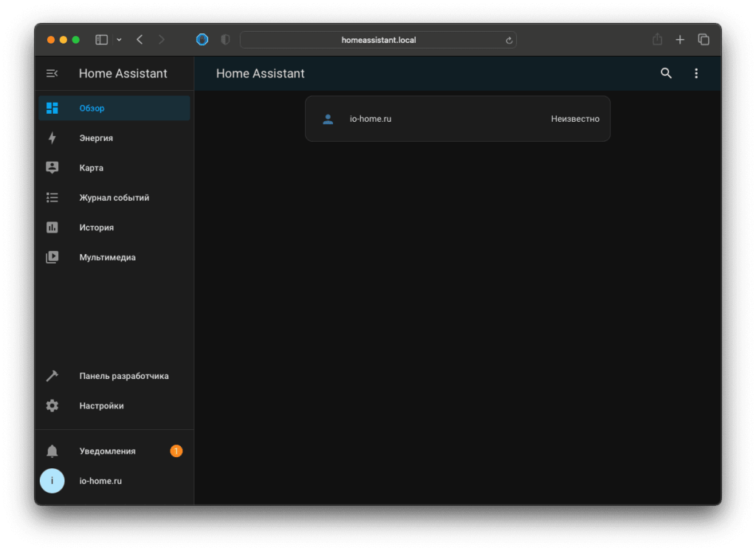Open Уведомления panel

pos(114,451)
